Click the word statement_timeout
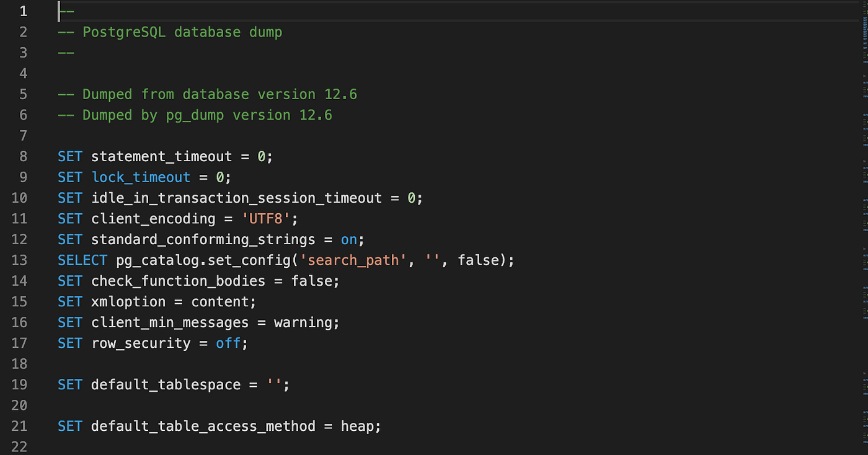This screenshot has width=868, height=455. [x=161, y=156]
